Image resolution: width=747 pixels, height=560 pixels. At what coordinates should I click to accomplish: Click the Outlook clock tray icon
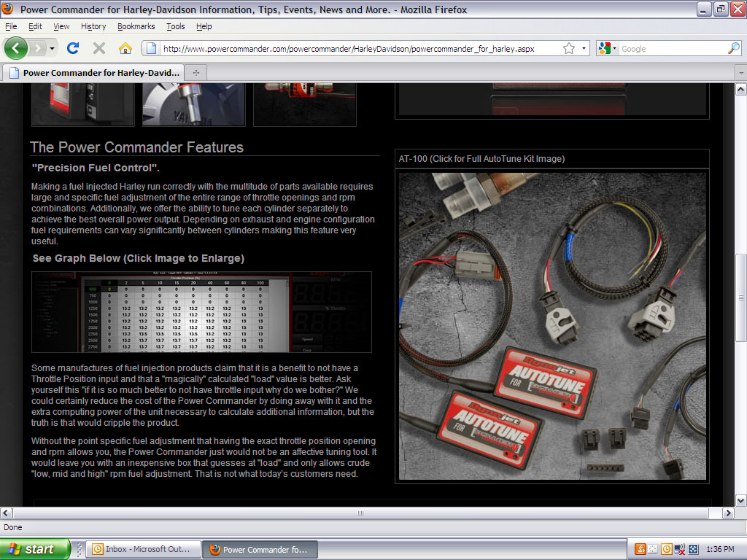coord(667,549)
